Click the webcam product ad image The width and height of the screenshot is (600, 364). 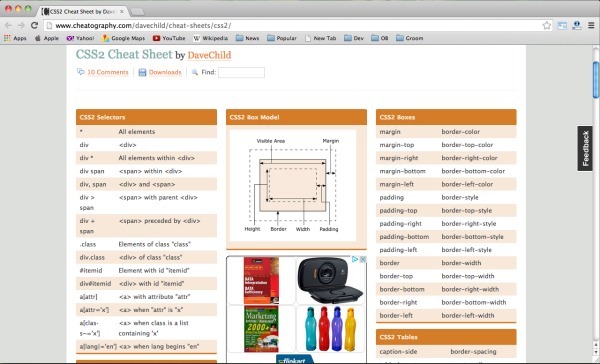(330, 280)
